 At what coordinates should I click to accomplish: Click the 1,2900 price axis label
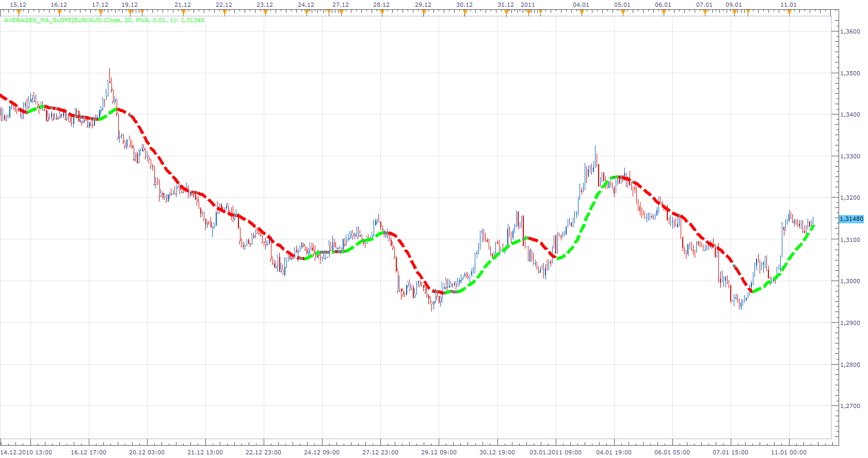850,323
